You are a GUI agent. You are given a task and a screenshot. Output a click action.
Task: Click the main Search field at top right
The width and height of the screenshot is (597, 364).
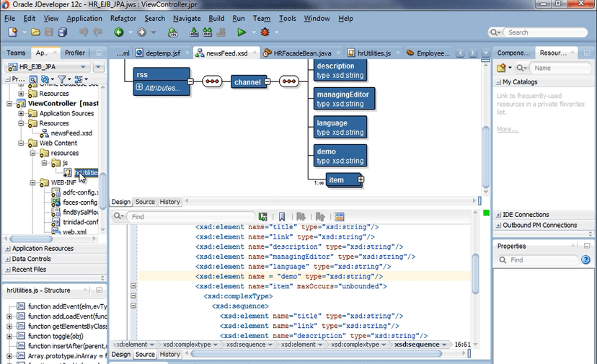(x=545, y=32)
